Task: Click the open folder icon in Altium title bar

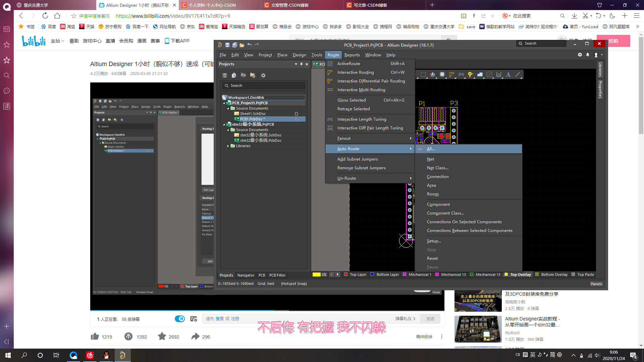Action: [242, 45]
